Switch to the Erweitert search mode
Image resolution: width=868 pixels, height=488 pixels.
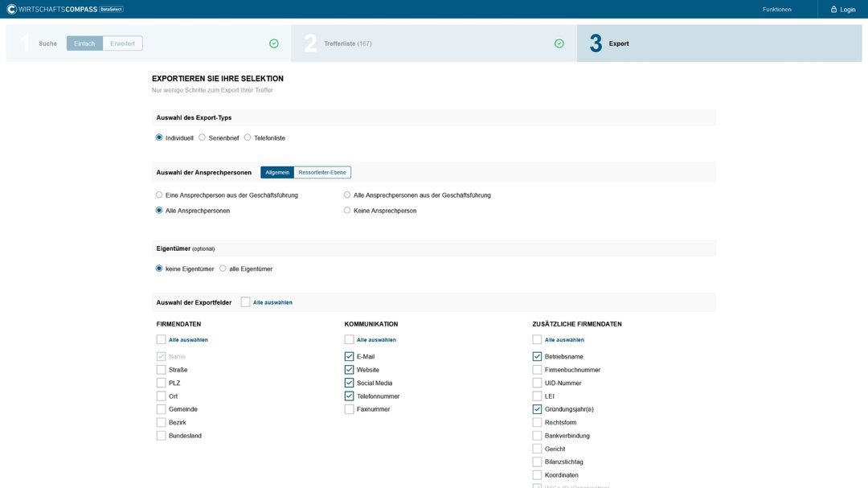[x=123, y=43]
